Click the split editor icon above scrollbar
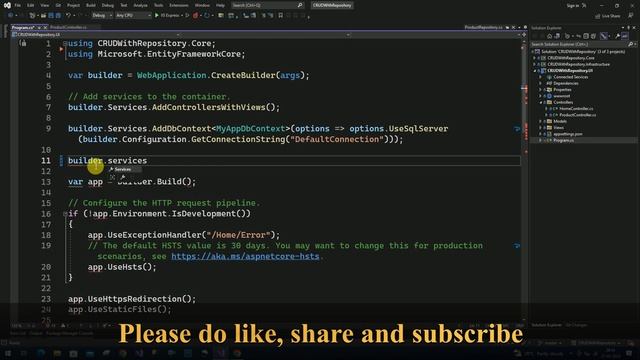 (524, 35)
